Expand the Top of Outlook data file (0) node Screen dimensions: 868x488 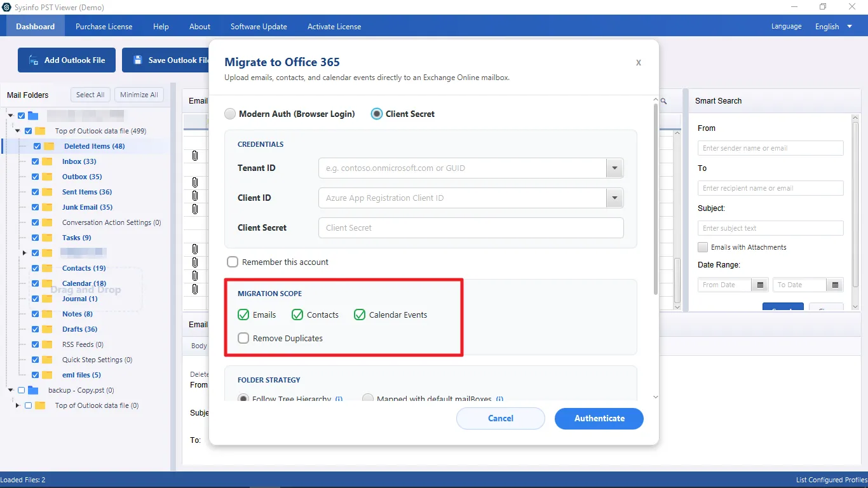pyautogui.click(x=18, y=405)
